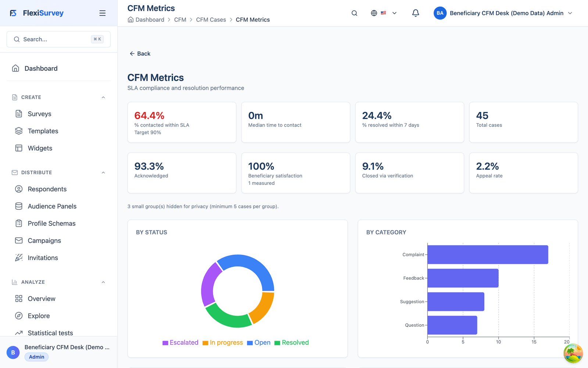Screen dimensions: 588x368
Task: Click the Widgets layout icon
Action: 19,148
